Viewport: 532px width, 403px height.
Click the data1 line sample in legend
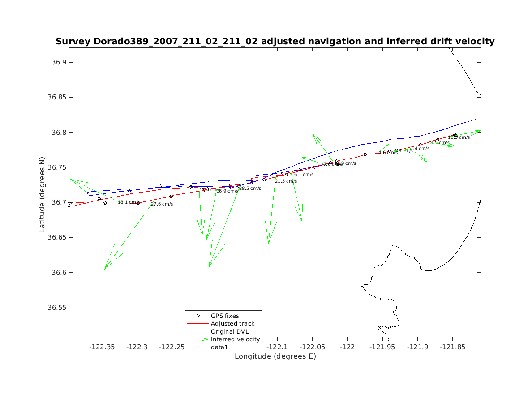click(198, 347)
